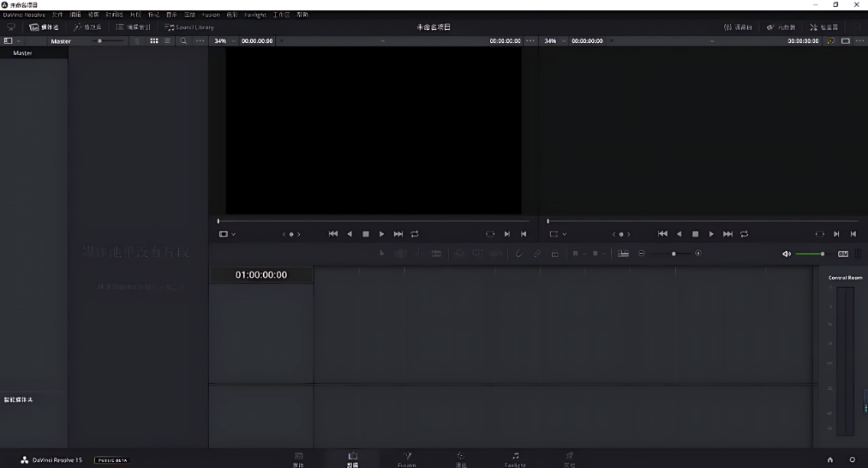Toggle the Media Pool panel button
The width and height of the screenshot is (868, 468).
point(44,27)
